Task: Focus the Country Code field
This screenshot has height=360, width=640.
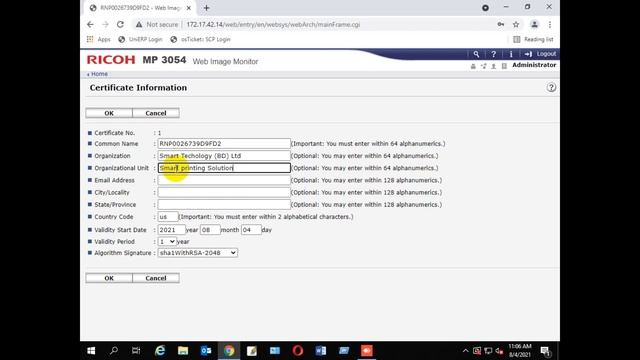Action: 168,217
